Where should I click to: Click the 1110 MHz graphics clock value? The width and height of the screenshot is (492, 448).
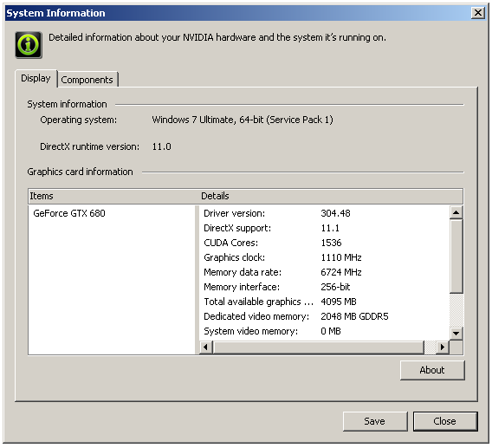click(x=341, y=257)
